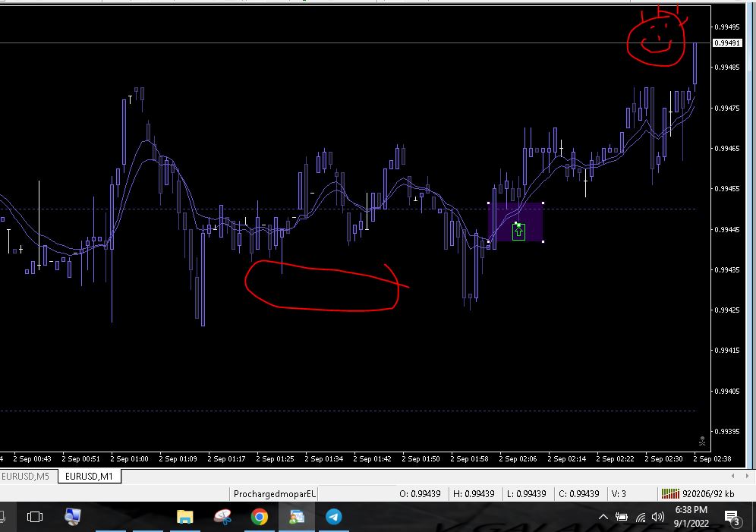The height and width of the screenshot is (532, 756).
Task: Click the 2 Sep 00:51 time label
Action: tap(81, 458)
